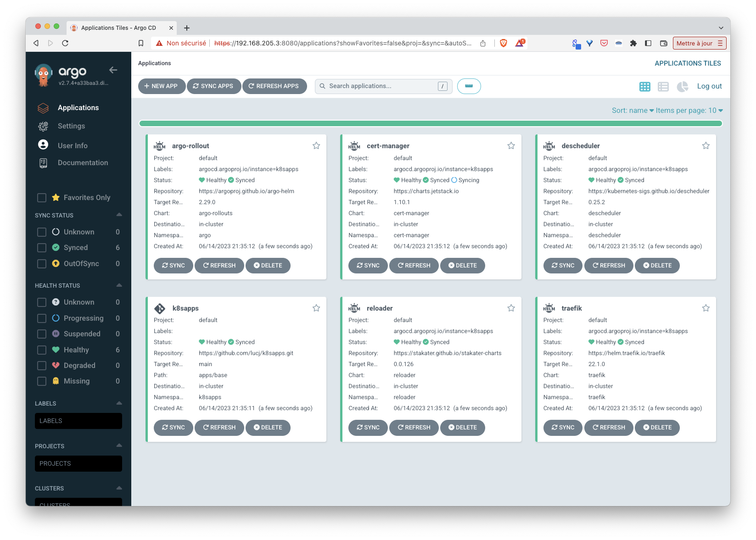This screenshot has height=540, width=756.
Task: Check health status Unknown filter
Action: tap(42, 302)
